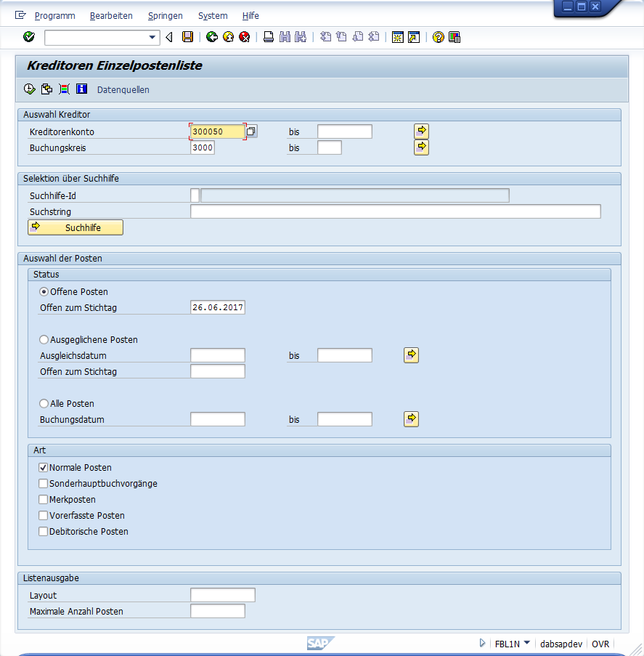The image size is (644, 656).
Task: Click the green Back arrow icon
Action: (x=212, y=37)
